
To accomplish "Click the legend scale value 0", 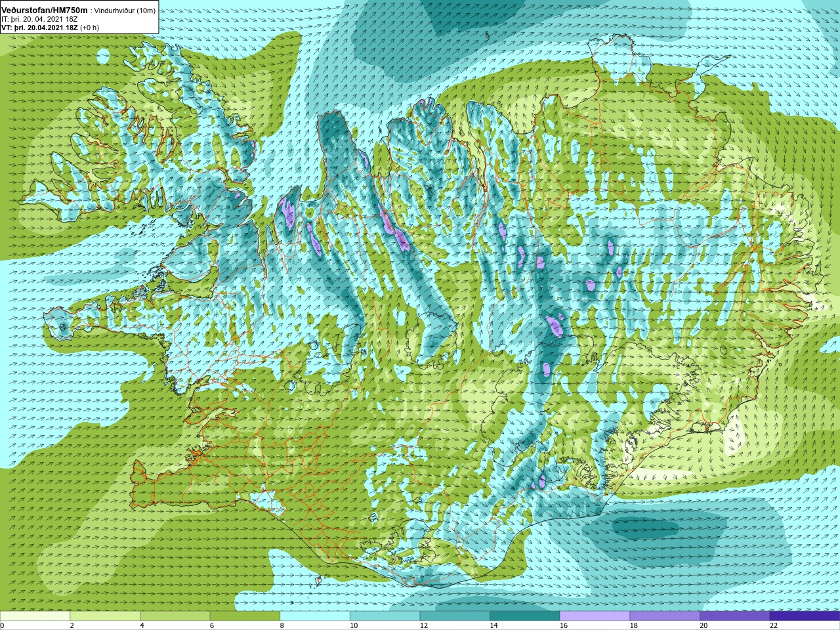I will point(3,625).
